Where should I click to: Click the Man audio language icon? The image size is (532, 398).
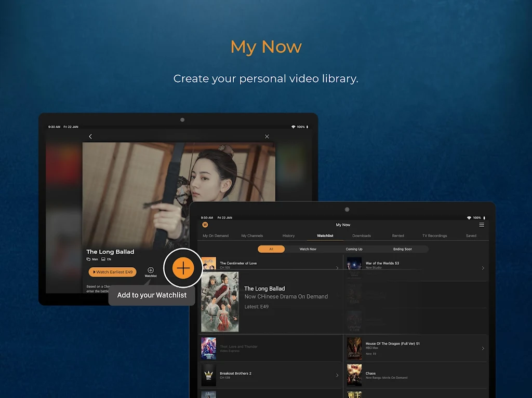click(88, 259)
